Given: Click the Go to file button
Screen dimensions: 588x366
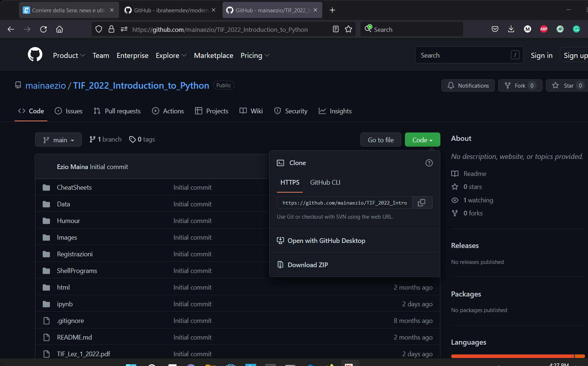Looking at the screenshot, I should (381, 140).
